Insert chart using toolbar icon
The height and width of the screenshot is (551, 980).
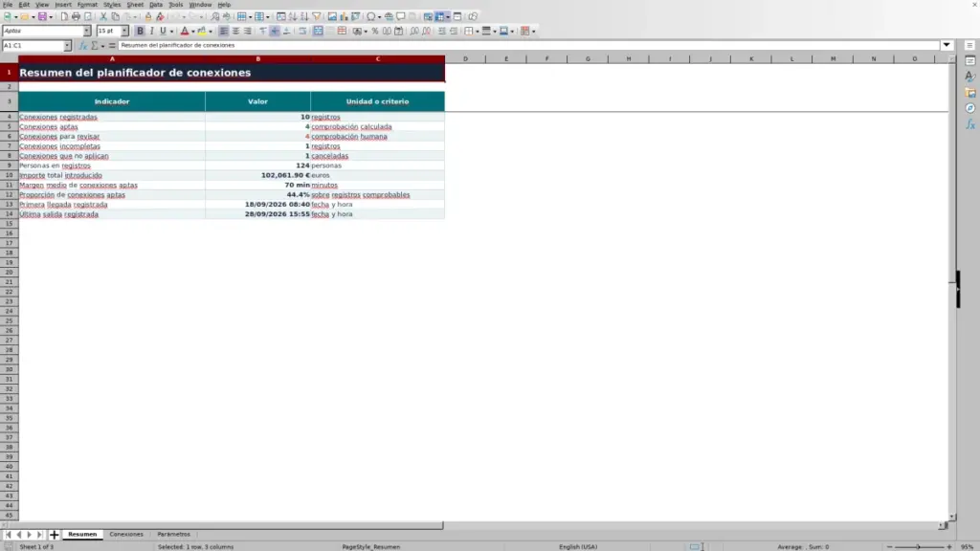click(x=344, y=16)
